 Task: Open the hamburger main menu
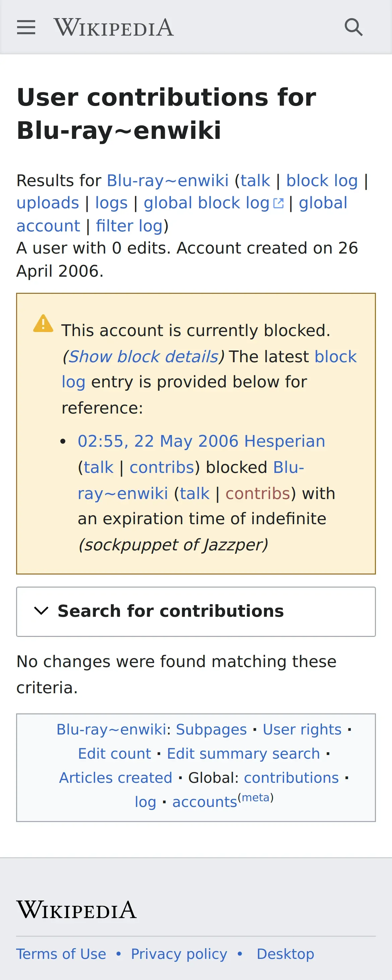point(26,28)
